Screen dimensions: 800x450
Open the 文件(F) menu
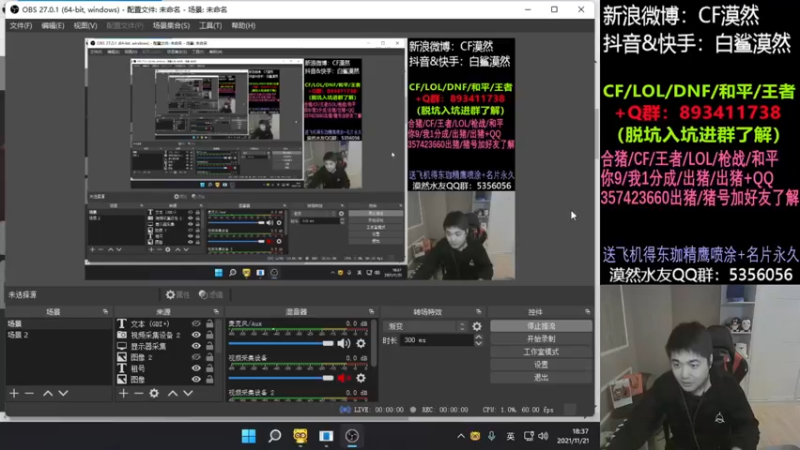click(21, 26)
